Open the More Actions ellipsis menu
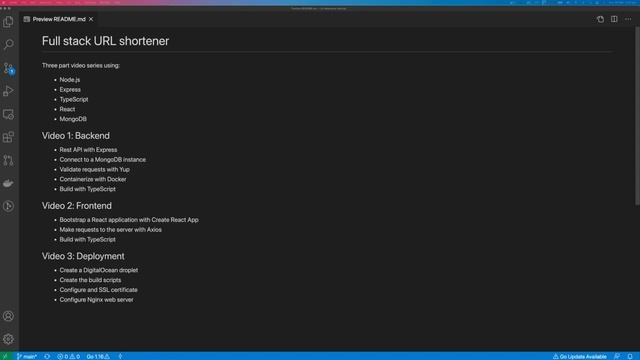 (x=628, y=19)
